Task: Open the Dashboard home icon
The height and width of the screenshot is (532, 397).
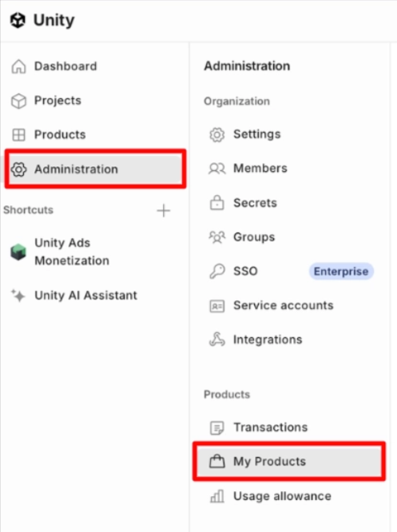Action: (18, 66)
